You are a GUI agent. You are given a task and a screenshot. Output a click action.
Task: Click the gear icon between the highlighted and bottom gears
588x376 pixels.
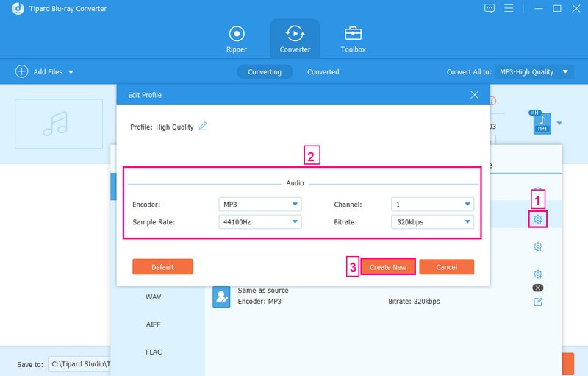(538, 246)
